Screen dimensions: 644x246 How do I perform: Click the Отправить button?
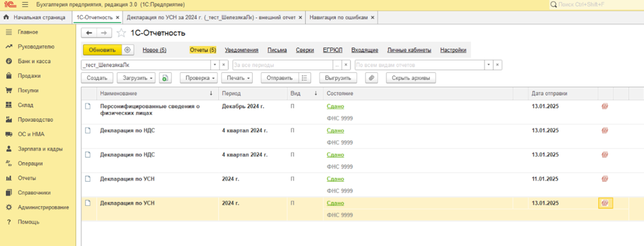280,78
